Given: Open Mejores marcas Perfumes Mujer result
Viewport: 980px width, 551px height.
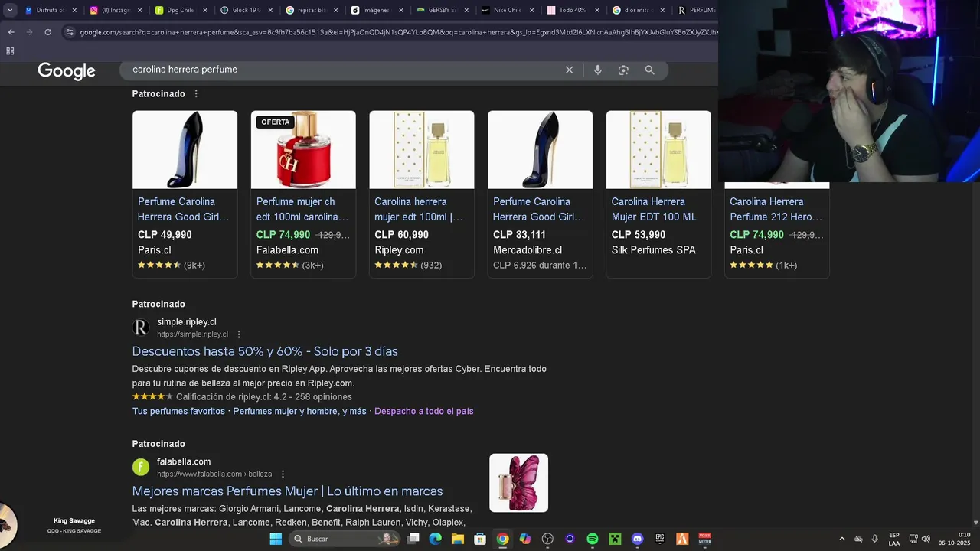Looking at the screenshot, I should tap(287, 491).
